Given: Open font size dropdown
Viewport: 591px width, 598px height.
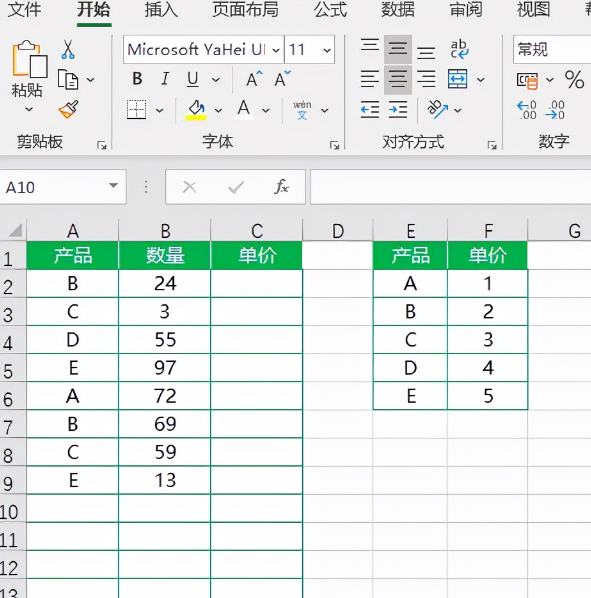Looking at the screenshot, I should pyautogui.click(x=327, y=50).
